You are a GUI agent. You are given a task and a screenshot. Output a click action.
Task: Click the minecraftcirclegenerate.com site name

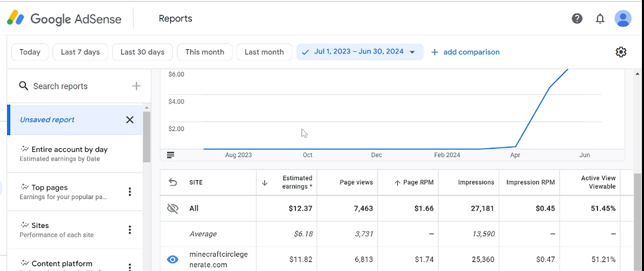(219, 260)
